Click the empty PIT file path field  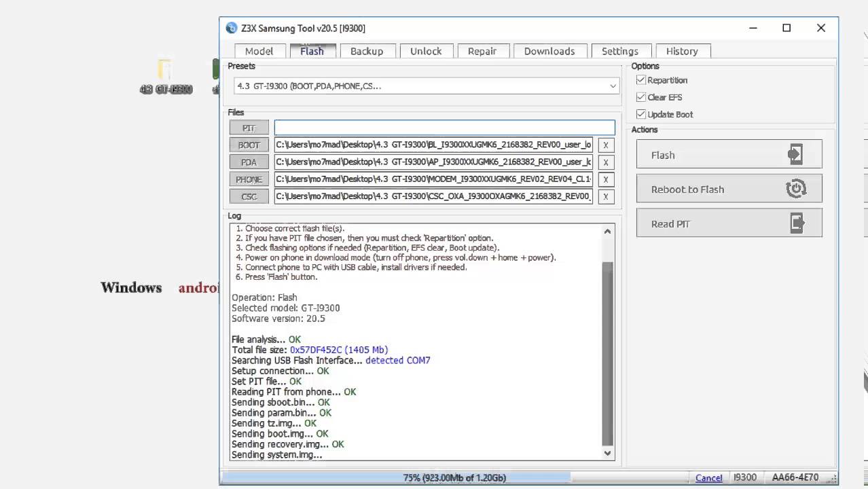445,128
